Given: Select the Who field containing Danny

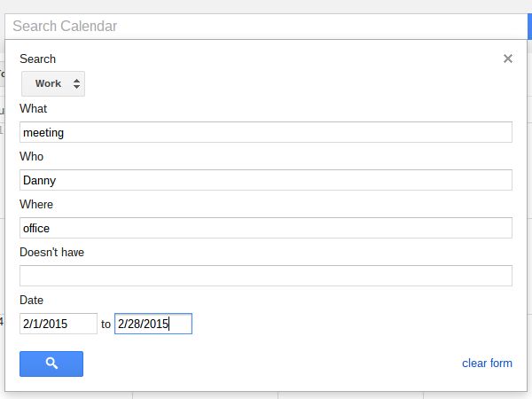Looking at the screenshot, I should coord(266,180).
